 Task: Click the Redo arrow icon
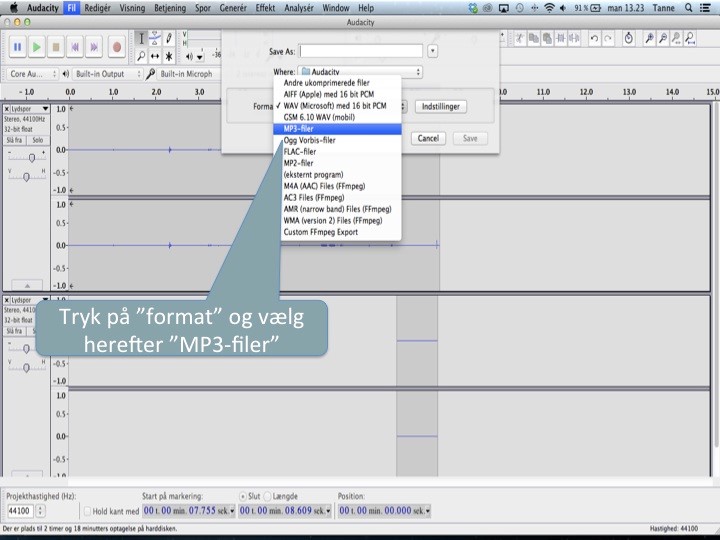[608, 39]
